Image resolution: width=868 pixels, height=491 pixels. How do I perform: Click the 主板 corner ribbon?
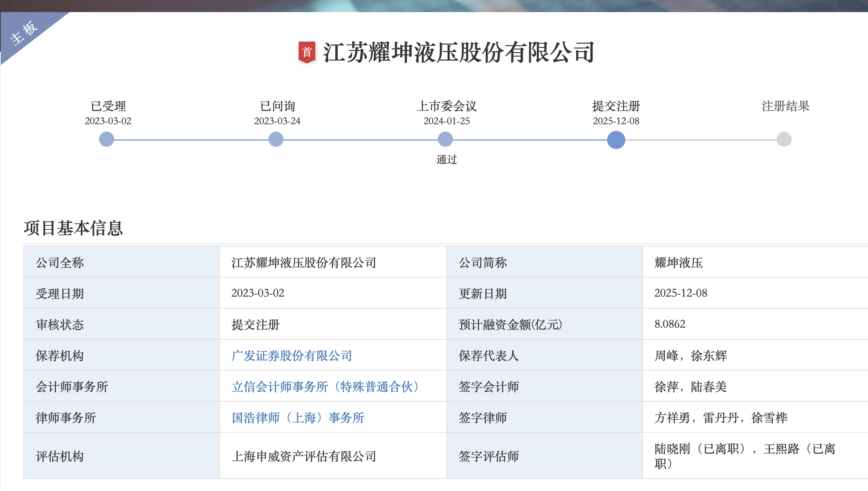[24, 33]
